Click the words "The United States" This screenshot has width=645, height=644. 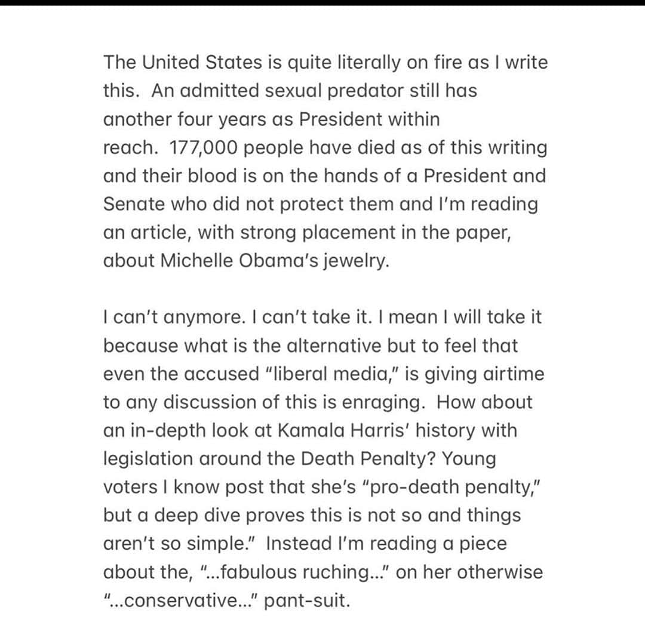click(x=183, y=63)
